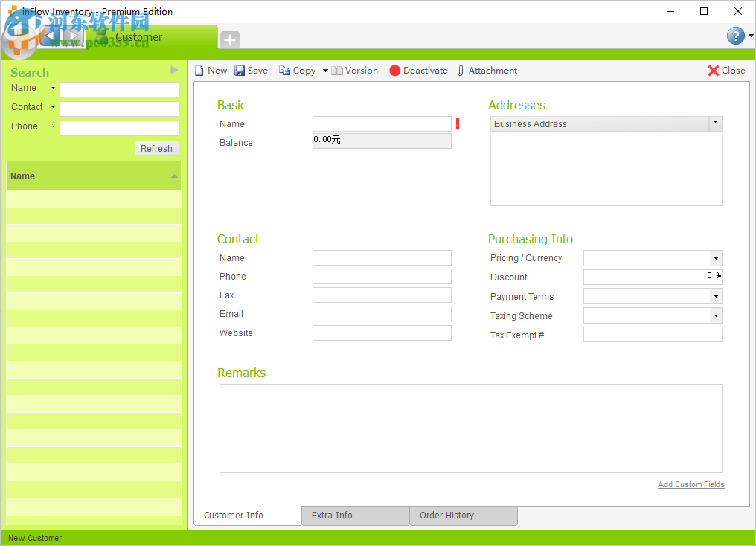
Task: Open the Payment Terms dropdown
Action: click(x=716, y=296)
